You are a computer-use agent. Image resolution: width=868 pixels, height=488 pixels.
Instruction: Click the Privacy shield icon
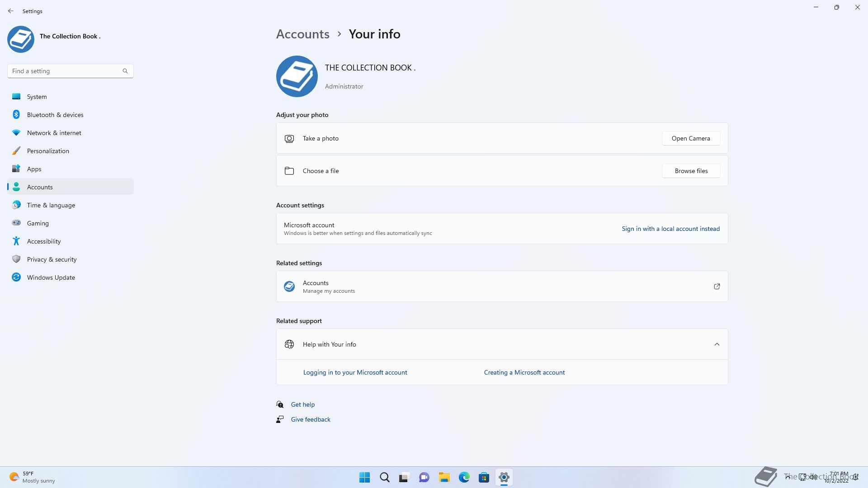pyautogui.click(x=16, y=259)
